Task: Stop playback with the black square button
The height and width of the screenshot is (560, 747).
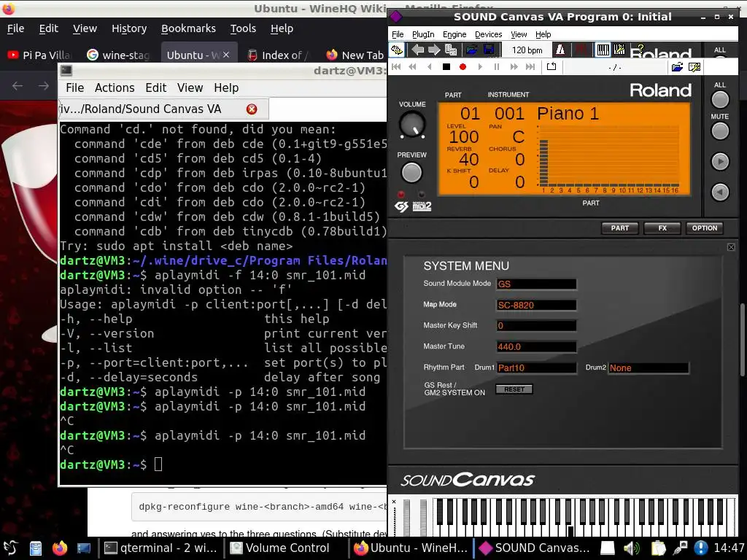Action: 446,67
